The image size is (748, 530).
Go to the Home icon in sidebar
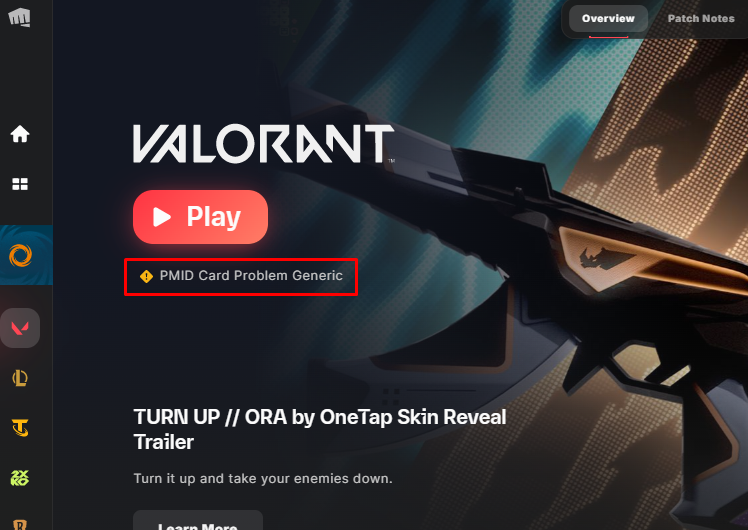click(20, 134)
